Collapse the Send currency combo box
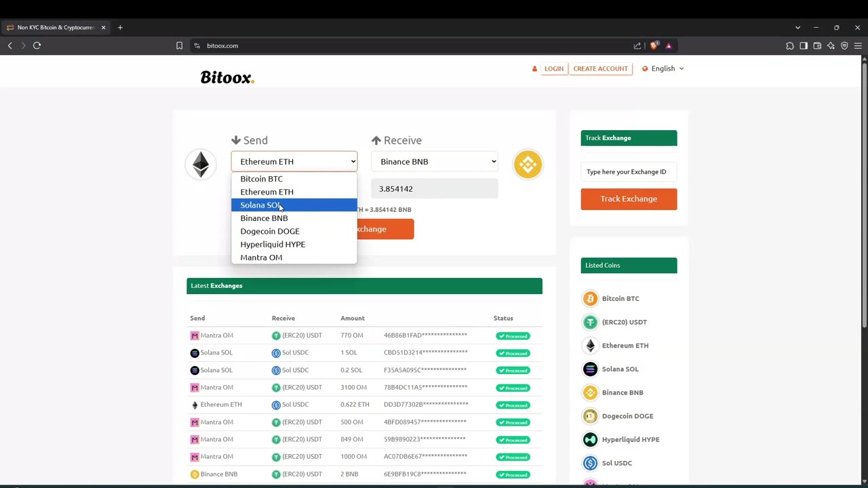This screenshot has width=868, height=488. (294, 161)
